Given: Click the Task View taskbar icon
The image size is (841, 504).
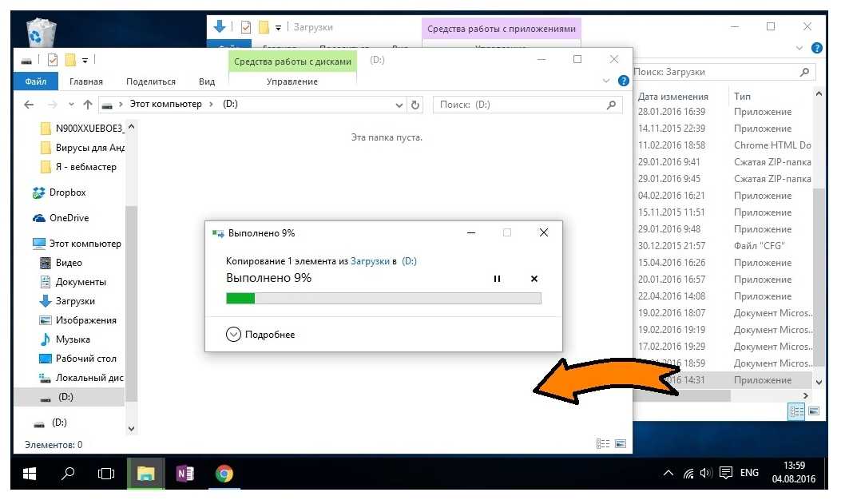Looking at the screenshot, I should pyautogui.click(x=106, y=474).
